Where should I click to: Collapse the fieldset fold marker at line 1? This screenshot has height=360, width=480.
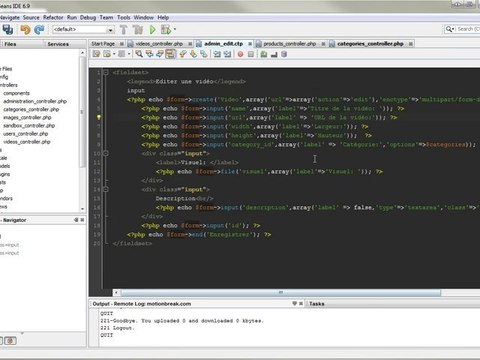pyautogui.click(x=106, y=72)
